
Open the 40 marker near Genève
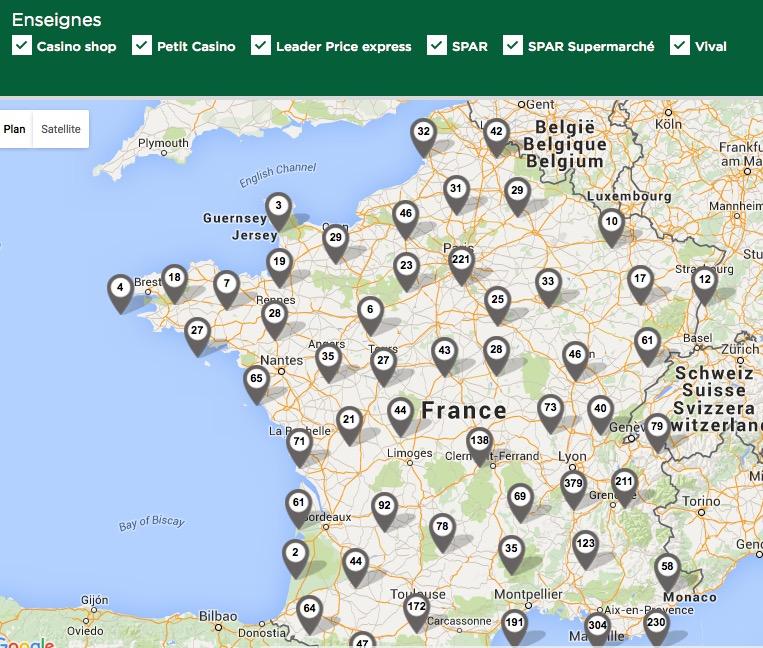[600, 415]
